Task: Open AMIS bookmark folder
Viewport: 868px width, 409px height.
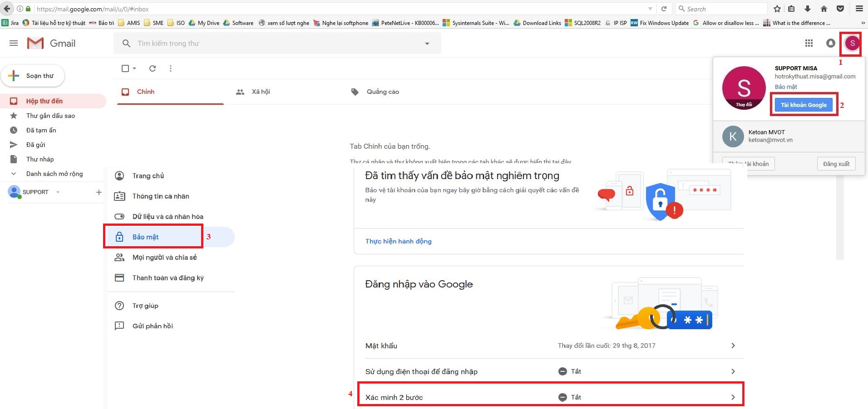Action: click(x=129, y=23)
